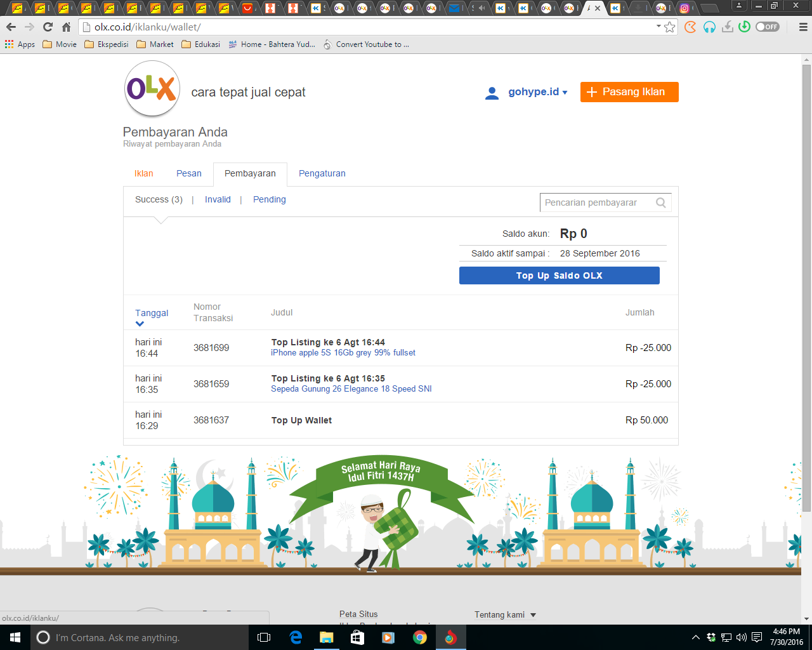
Task: Click the search magnifier icon
Action: [661, 202]
